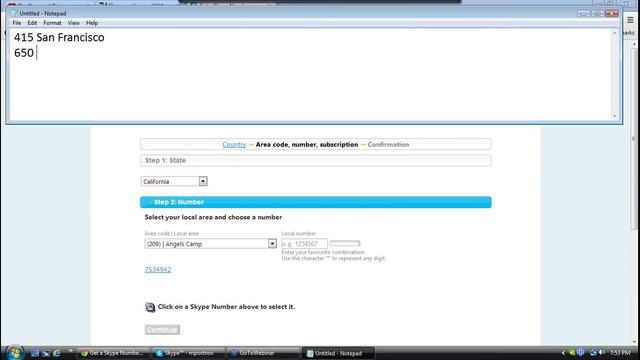Click the Windows Start orb
This screenshot has width=640, height=360.
pyautogui.click(x=14, y=353)
